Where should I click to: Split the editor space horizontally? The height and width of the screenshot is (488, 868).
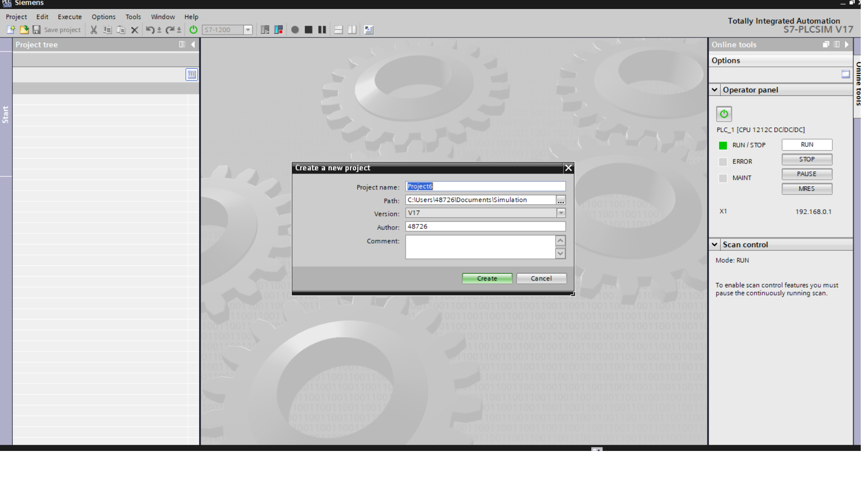338,30
